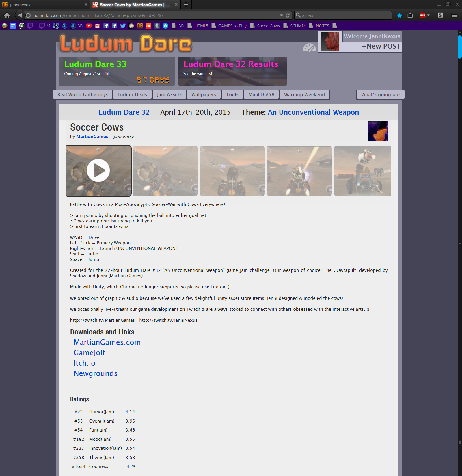
Task: Switch to the jenninexus tab
Action: [44, 5]
